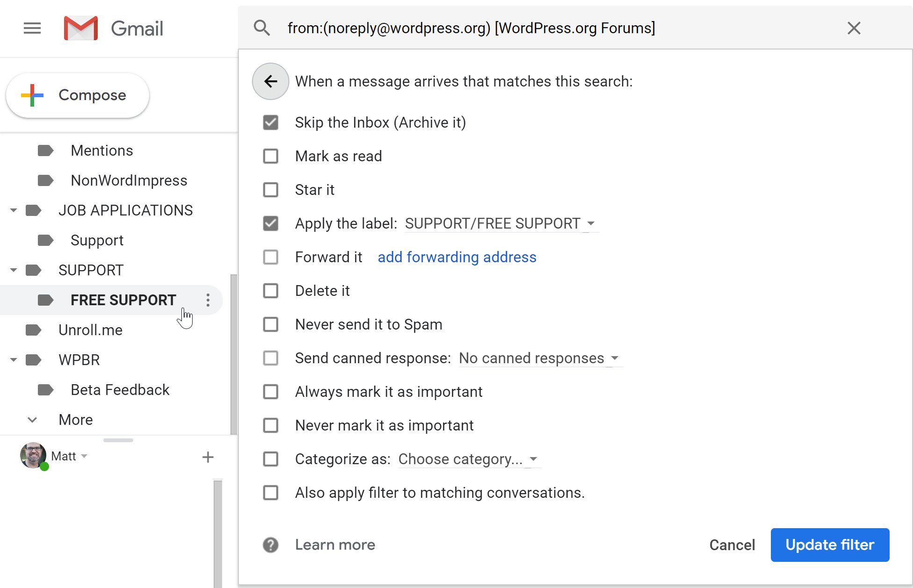
Task: Select the Unroll.me label
Action: click(91, 330)
